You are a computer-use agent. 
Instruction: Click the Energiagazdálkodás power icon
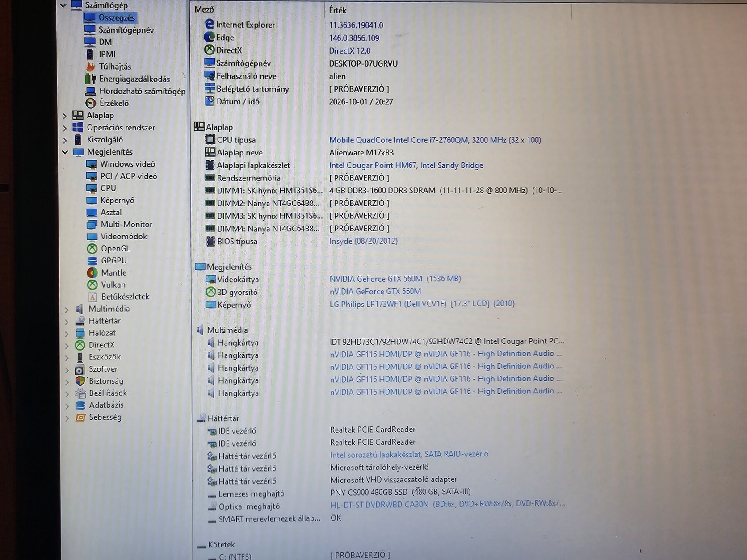coord(90,79)
